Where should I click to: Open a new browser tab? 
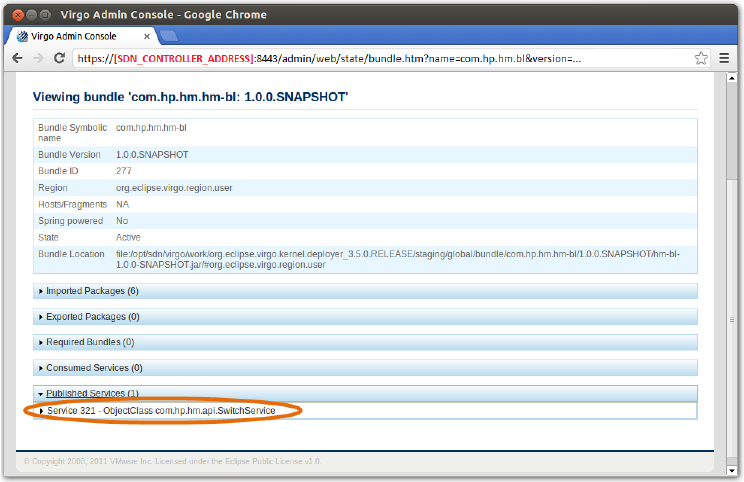[x=168, y=37]
